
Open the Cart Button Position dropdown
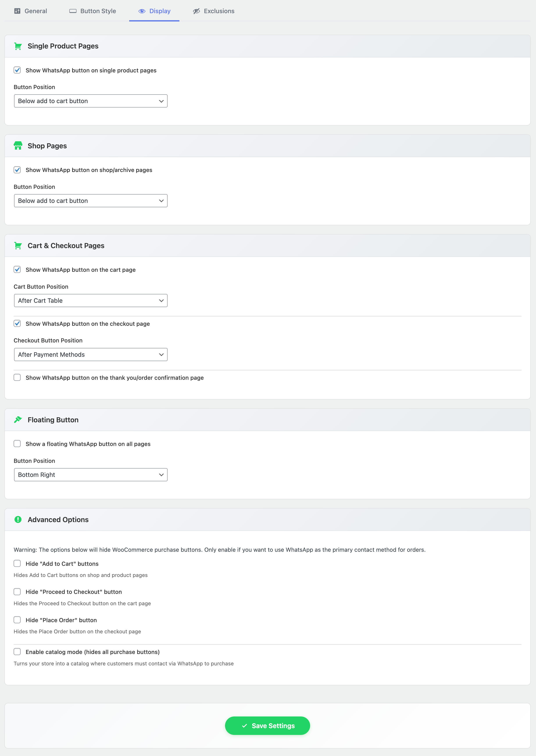90,300
